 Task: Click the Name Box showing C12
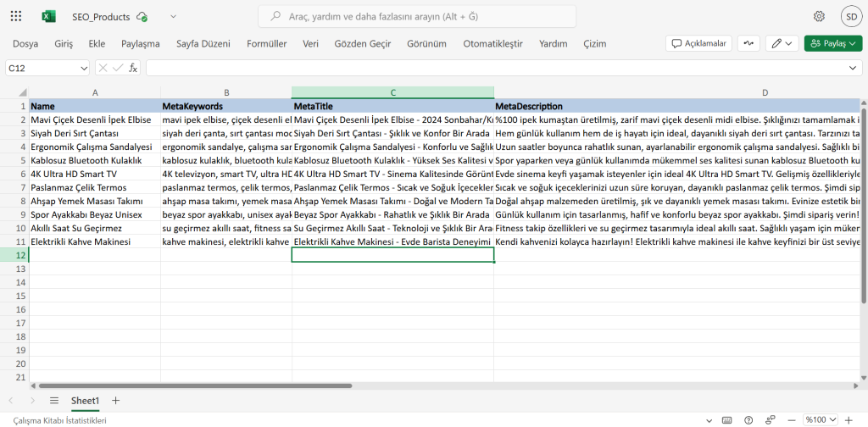tap(42, 68)
